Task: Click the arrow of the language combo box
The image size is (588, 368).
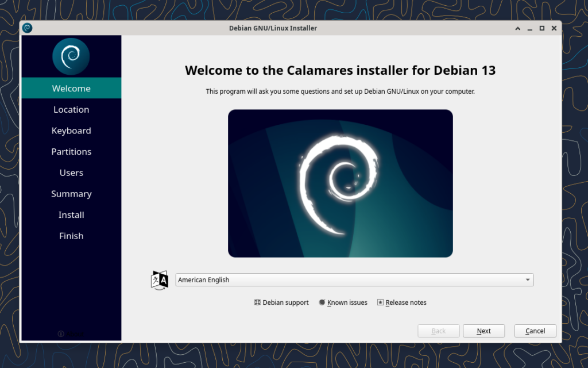Action: coord(528,280)
